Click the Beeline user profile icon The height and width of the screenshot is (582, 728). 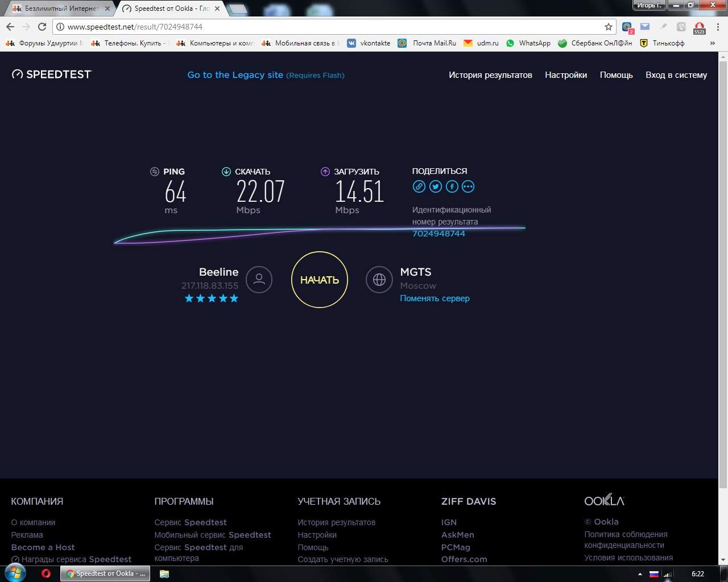tap(259, 280)
